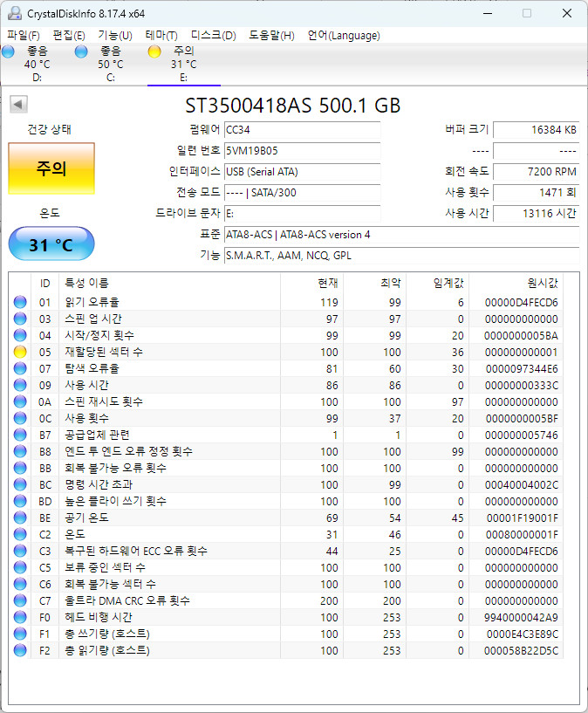Screen dimensions: 588x713
Task: Click the 일련 번호 field 5VM19B05
Action: 302,150
